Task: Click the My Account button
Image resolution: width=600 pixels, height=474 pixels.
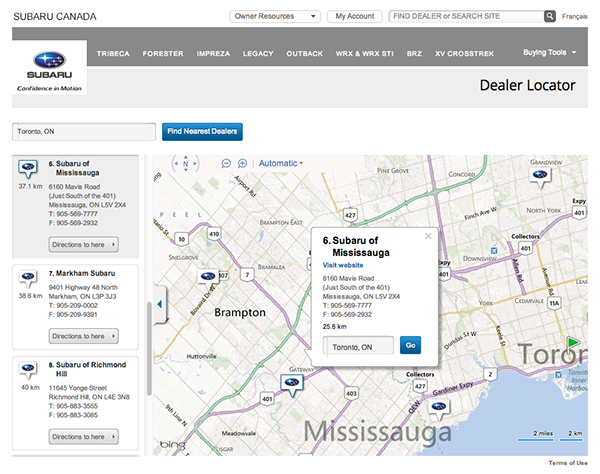Action: pos(355,16)
